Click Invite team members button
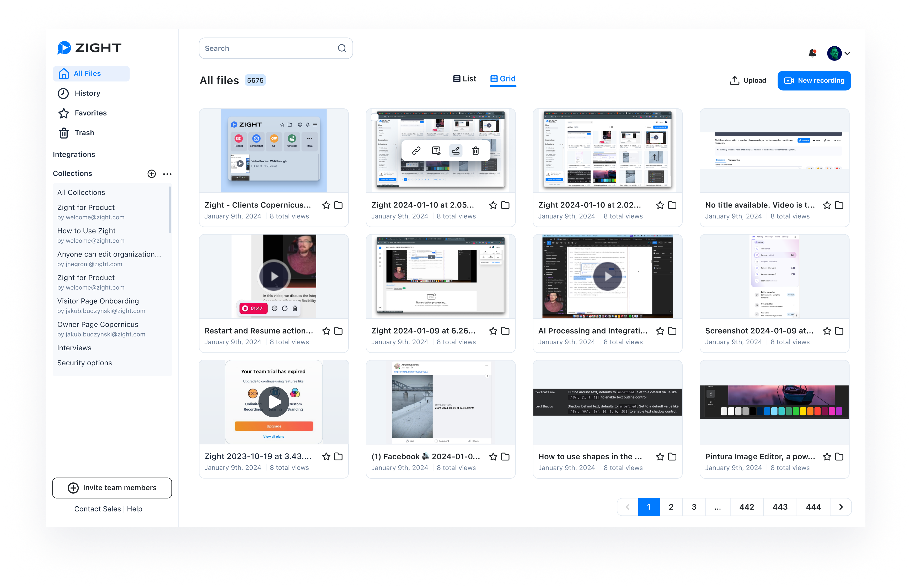This screenshot has height=588, width=910. [x=112, y=488]
